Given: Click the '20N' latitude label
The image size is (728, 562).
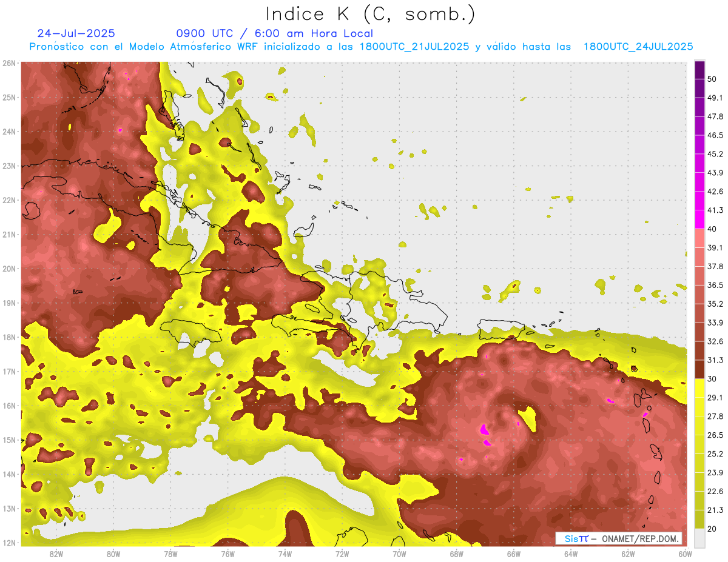Looking at the screenshot, I should [9, 269].
